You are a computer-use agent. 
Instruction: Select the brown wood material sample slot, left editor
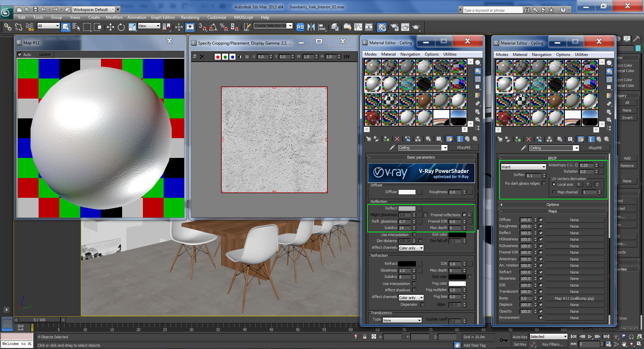coord(424,101)
